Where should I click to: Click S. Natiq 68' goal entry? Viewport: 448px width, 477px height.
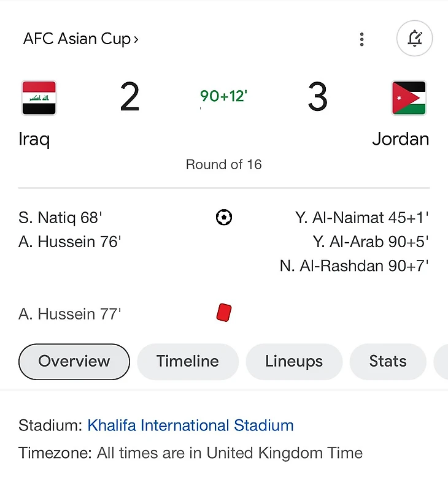(x=60, y=218)
